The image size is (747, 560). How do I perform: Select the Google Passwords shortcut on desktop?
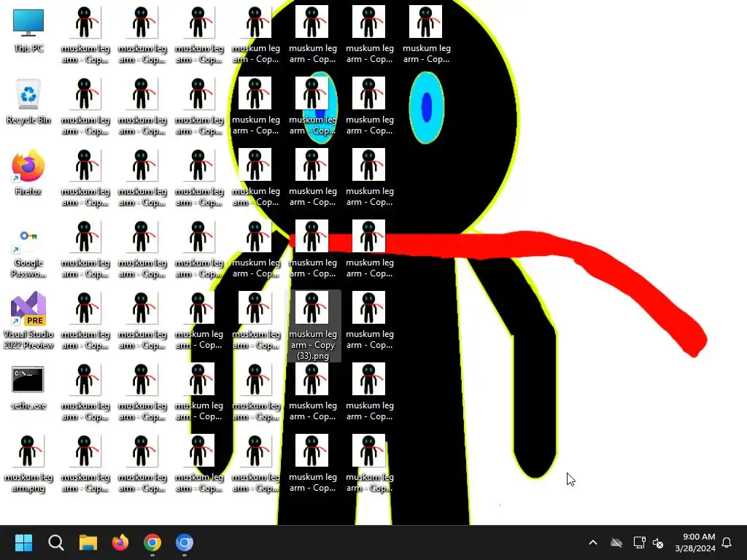tap(28, 250)
